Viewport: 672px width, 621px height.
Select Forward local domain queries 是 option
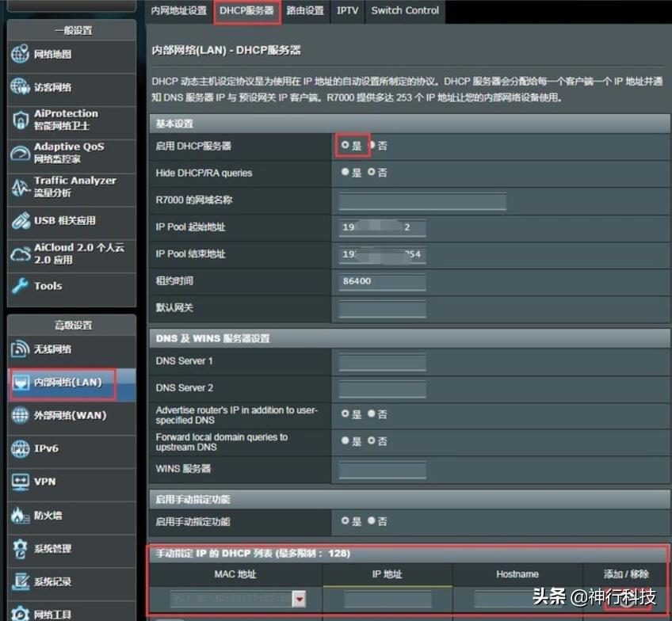[346, 440]
